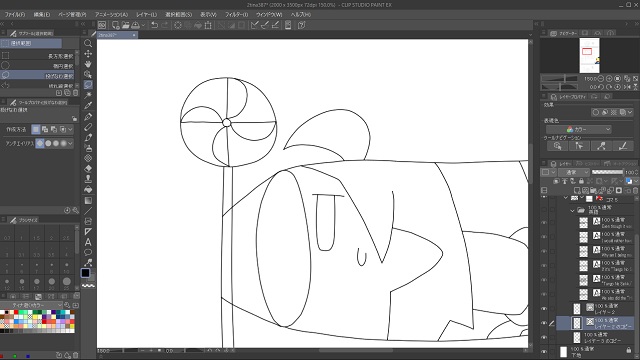Open the ファイル(F) menu
Image resolution: width=640 pixels, height=360 pixels.
pyautogui.click(x=15, y=14)
